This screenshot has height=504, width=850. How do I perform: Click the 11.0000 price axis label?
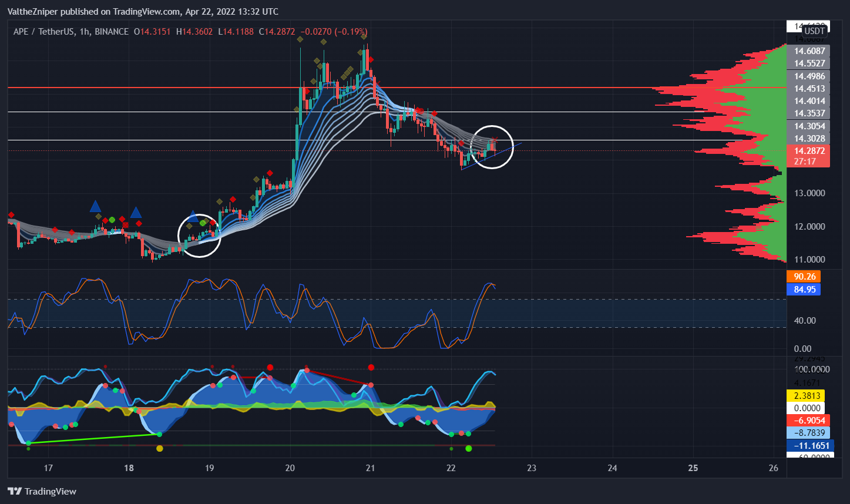809,260
